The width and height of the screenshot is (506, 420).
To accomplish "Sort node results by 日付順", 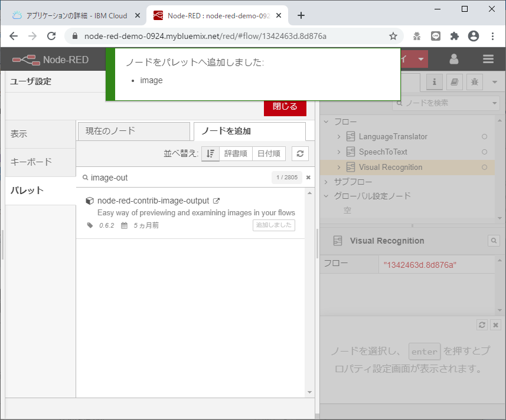I will point(269,153).
